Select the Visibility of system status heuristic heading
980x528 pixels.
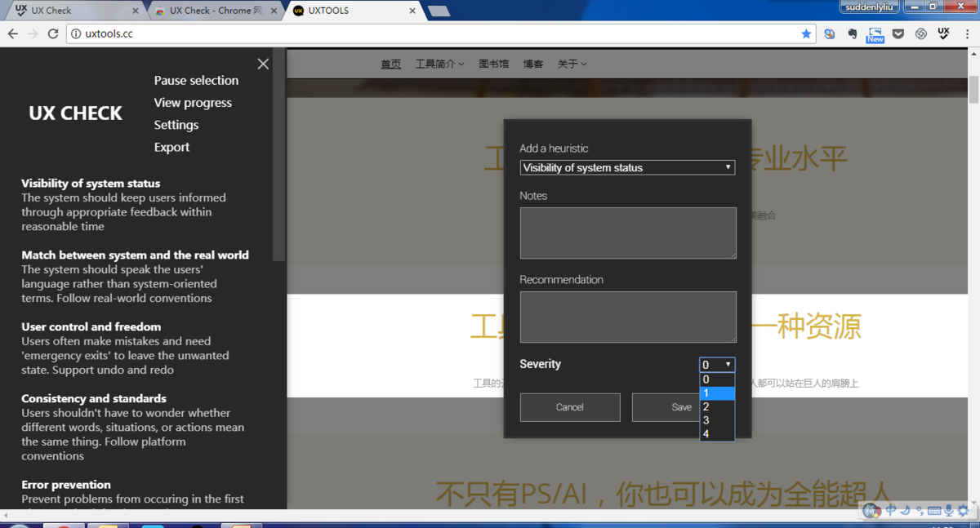[91, 184]
